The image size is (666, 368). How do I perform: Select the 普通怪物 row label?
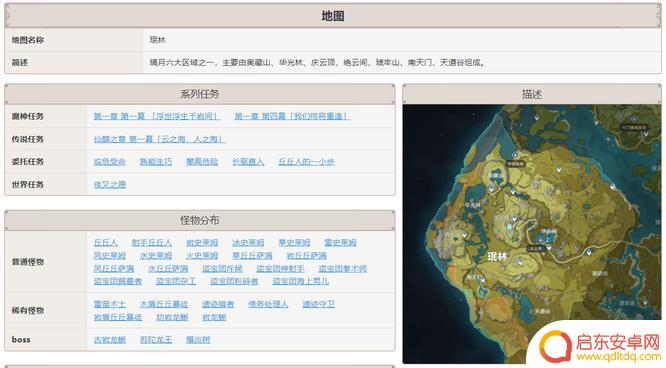28,262
